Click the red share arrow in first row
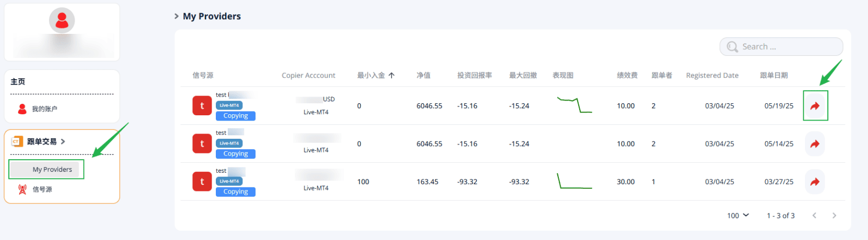The height and width of the screenshot is (240, 868). pyautogui.click(x=815, y=106)
